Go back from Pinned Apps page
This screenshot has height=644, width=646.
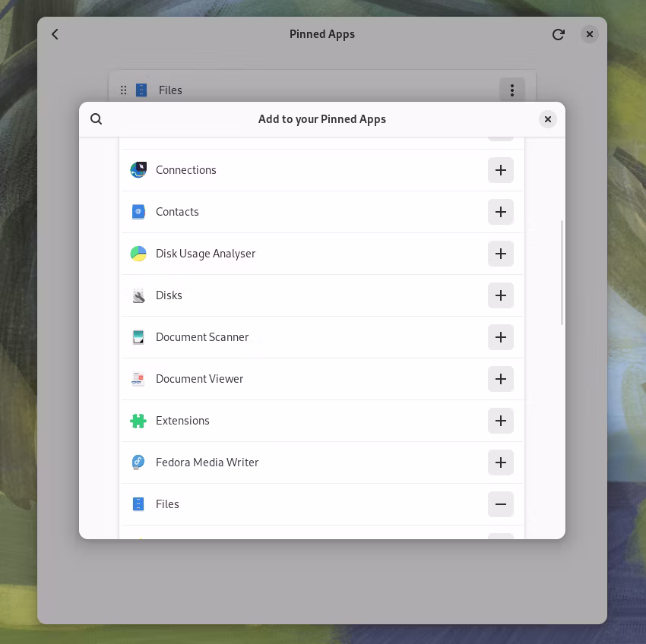[x=55, y=34]
